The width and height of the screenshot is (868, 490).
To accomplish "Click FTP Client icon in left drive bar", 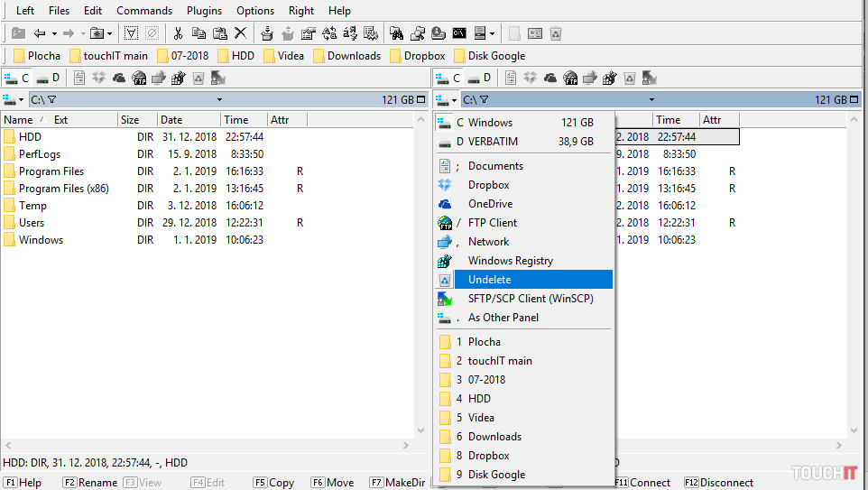I will 139,78.
